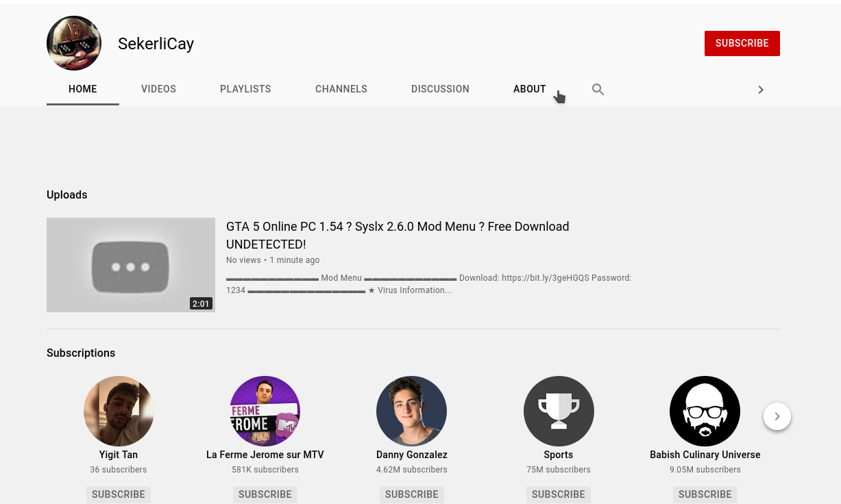Open Yigit Tan's channel avatar
The image size is (841, 504).
119,411
